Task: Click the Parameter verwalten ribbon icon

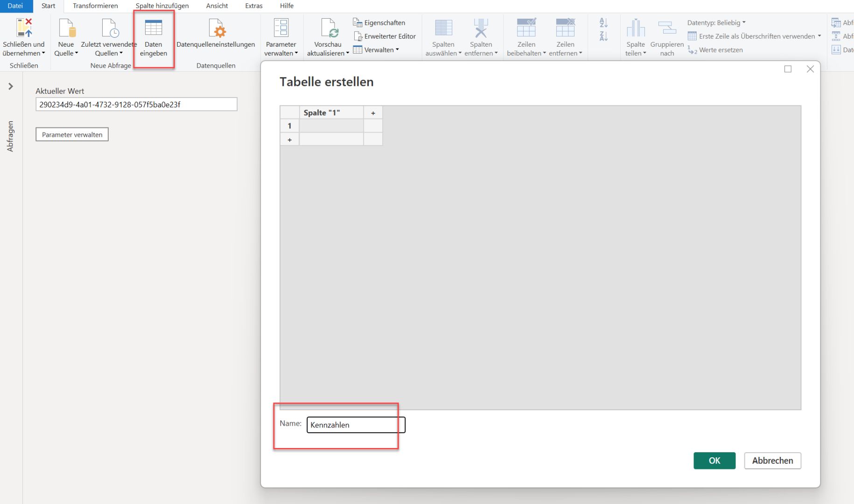Action: pos(281,28)
